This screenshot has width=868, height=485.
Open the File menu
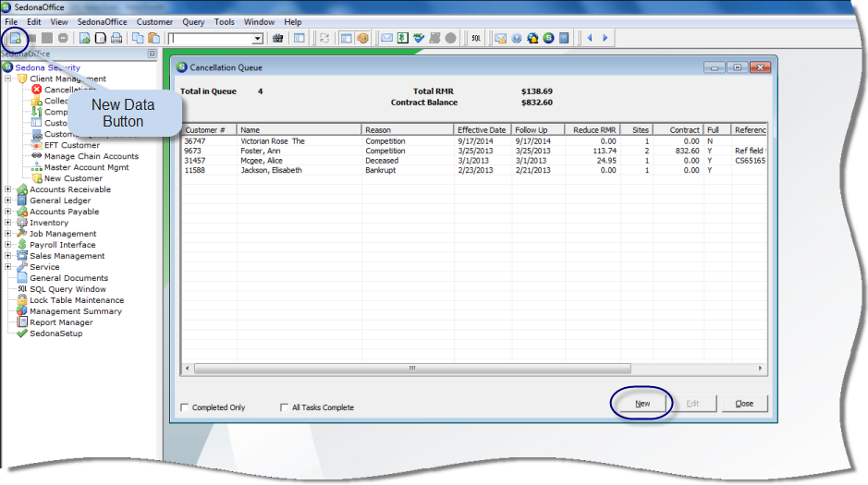pyautogui.click(x=11, y=22)
